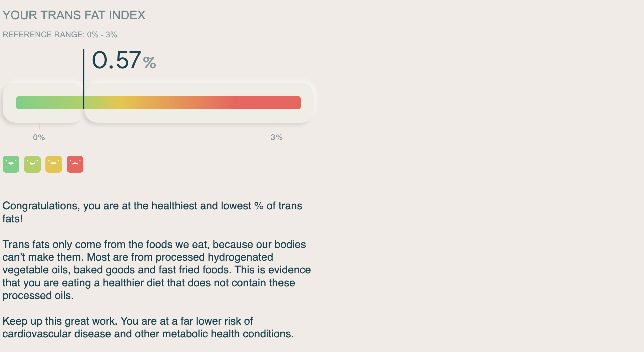Click the paragraph starting with Trans fats only
This screenshot has width=644, height=352.
click(156, 270)
